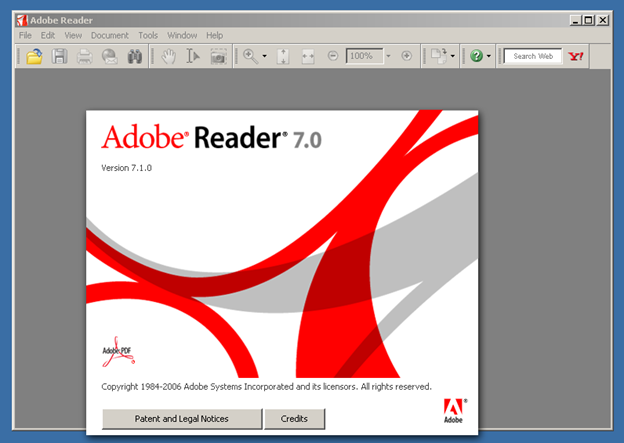Open the zoom percentage dropdown

click(x=388, y=57)
